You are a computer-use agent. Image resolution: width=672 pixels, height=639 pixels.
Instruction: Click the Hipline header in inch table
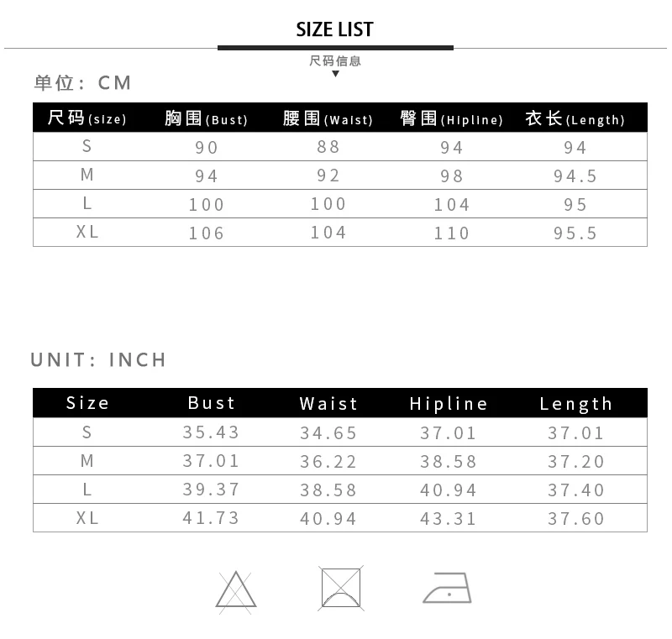[x=449, y=403]
